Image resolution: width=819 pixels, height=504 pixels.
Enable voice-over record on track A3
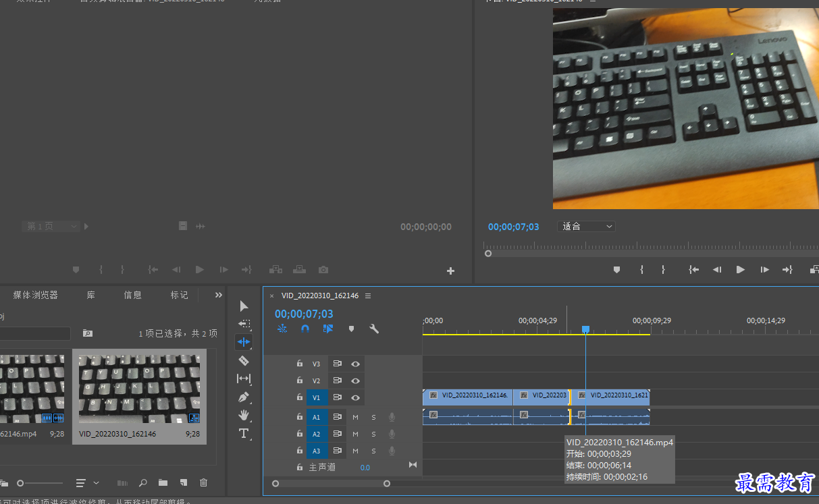click(x=392, y=451)
